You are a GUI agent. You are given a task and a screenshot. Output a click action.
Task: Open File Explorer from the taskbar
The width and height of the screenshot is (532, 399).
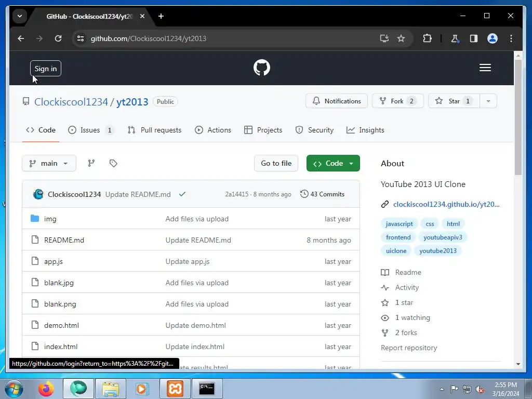click(x=111, y=389)
